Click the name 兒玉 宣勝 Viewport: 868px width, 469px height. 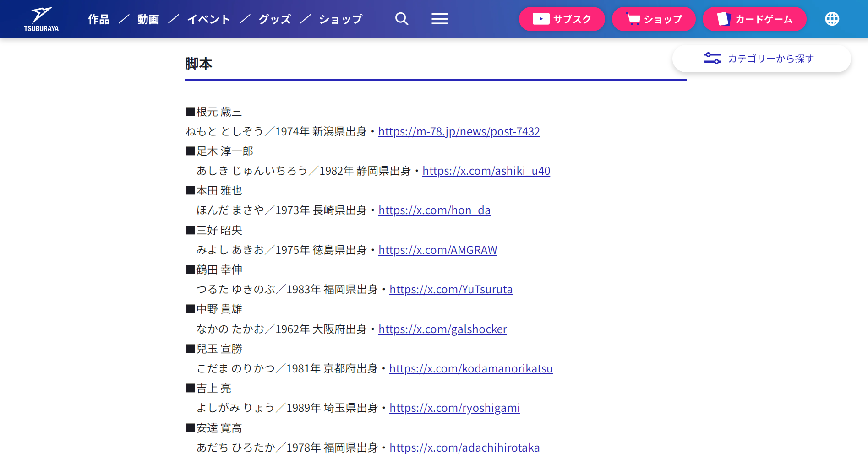pyautogui.click(x=219, y=349)
